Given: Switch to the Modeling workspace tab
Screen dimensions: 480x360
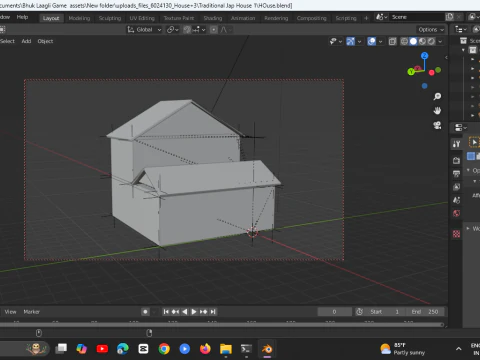Looking at the screenshot, I should point(79,18).
